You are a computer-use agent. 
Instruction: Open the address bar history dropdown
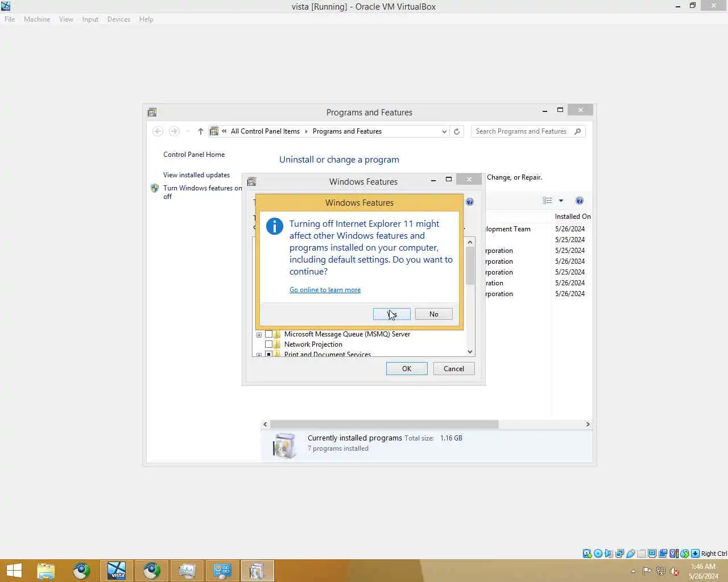tap(444, 131)
